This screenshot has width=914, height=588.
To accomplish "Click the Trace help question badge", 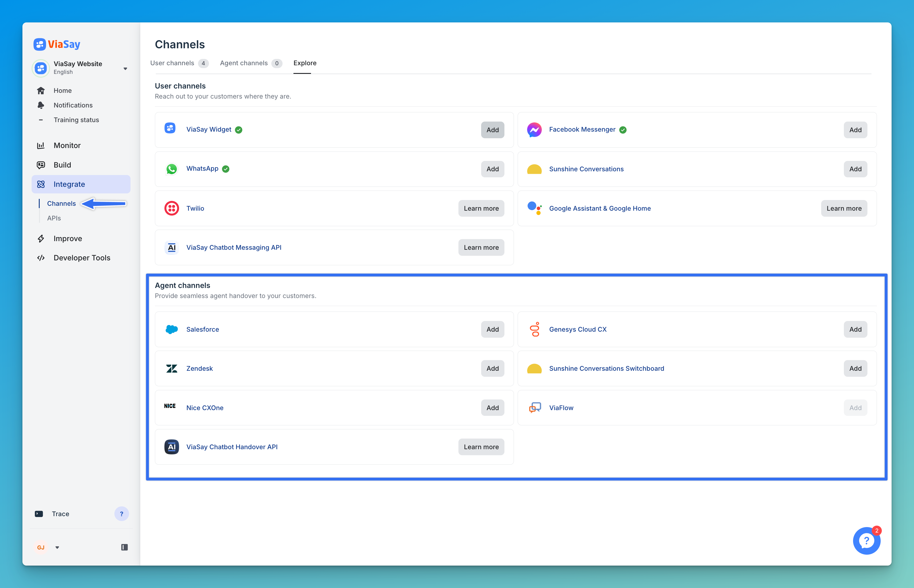I will tap(121, 514).
